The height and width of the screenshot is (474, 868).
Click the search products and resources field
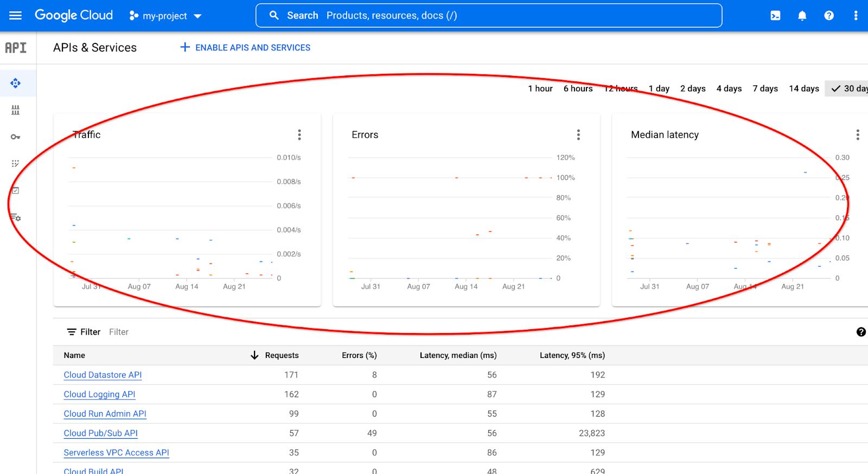(x=488, y=16)
